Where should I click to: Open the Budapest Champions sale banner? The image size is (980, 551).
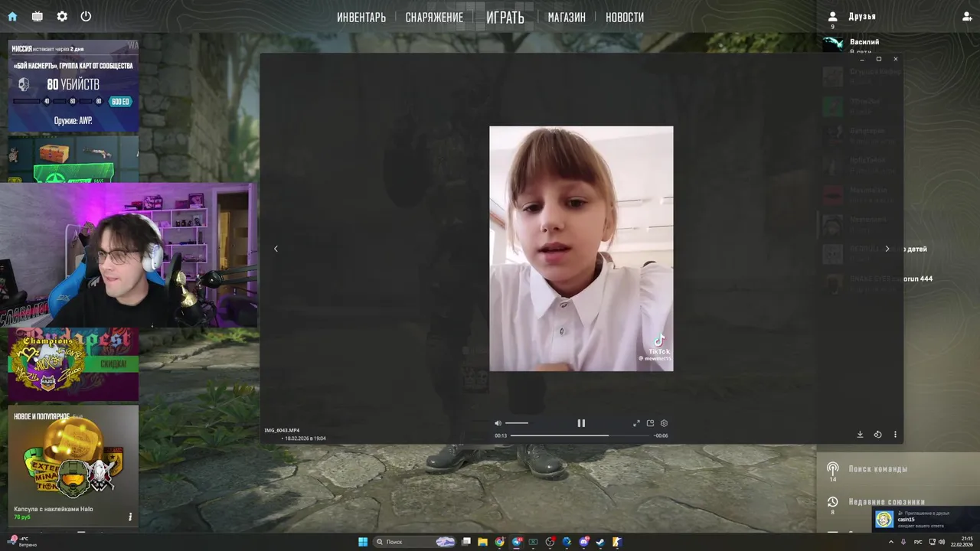[x=73, y=365]
